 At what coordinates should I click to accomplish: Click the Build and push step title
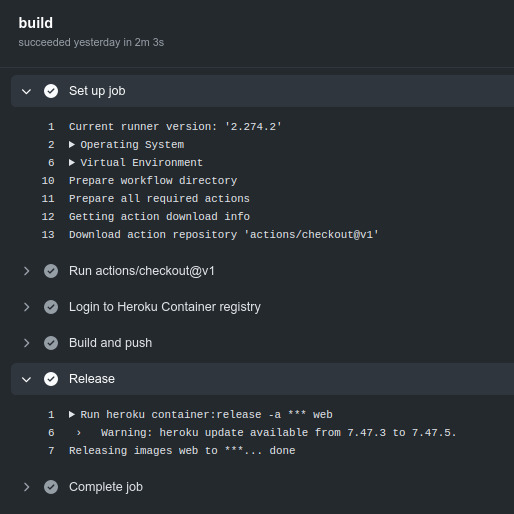pyautogui.click(x=110, y=343)
